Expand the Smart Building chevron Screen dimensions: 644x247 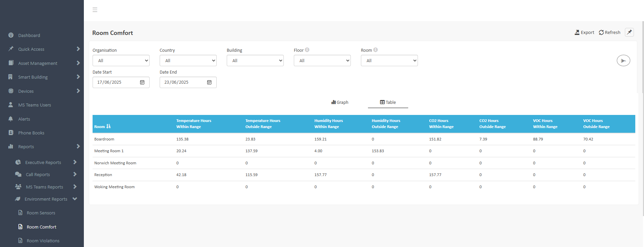[78, 77]
